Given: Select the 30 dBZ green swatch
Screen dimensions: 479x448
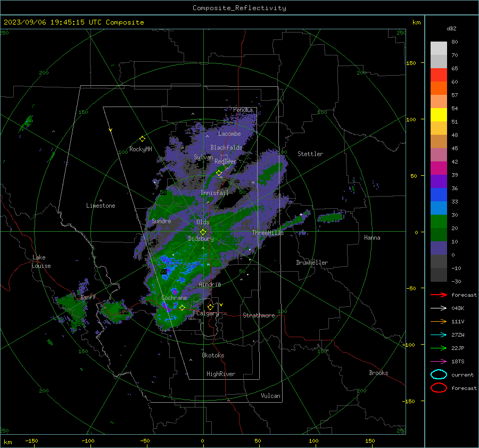Looking at the screenshot, I should coord(439,221).
